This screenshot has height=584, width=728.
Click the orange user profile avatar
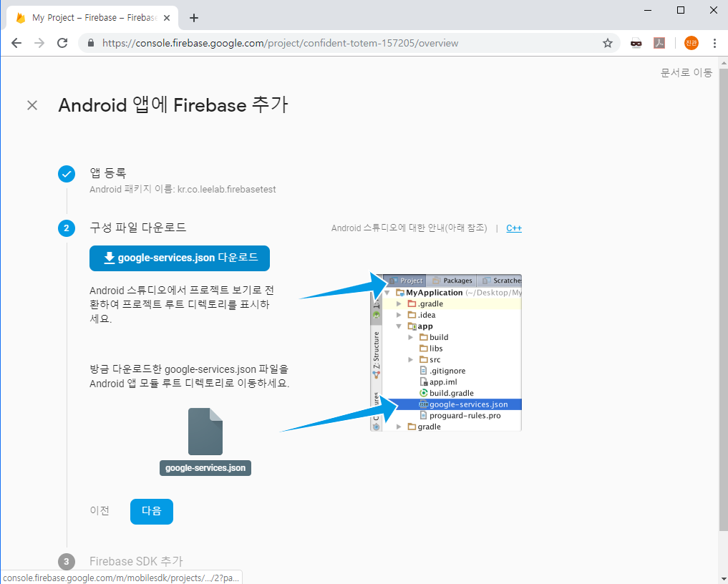coord(691,43)
